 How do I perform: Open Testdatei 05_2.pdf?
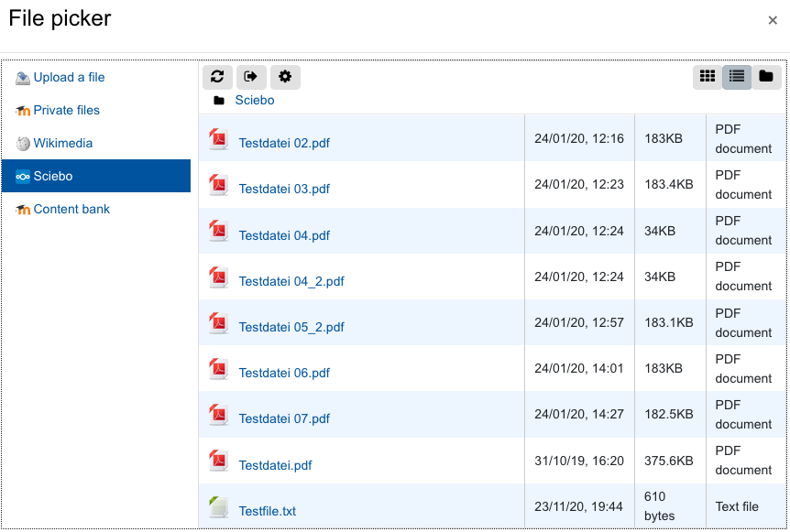click(x=290, y=327)
